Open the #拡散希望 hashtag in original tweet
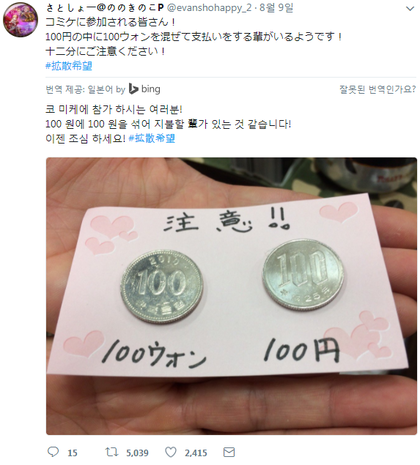 [x=69, y=66]
